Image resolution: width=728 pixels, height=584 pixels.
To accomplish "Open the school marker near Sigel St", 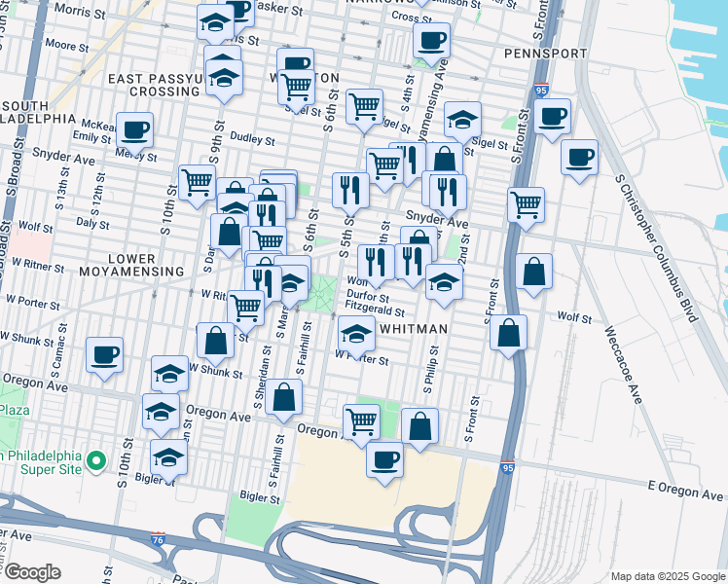I will click(463, 120).
